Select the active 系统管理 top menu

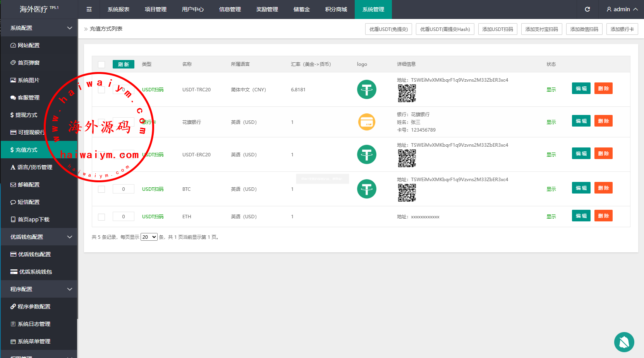[x=373, y=9]
